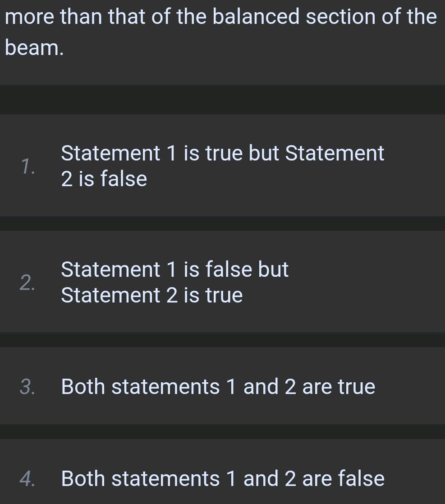Select option 1 'Statement 1 is true but Statement 2 is false'

pos(223,165)
